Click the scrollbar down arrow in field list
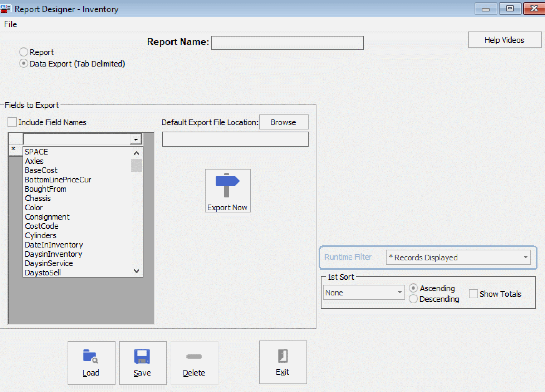This screenshot has width=545, height=392. [x=136, y=271]
